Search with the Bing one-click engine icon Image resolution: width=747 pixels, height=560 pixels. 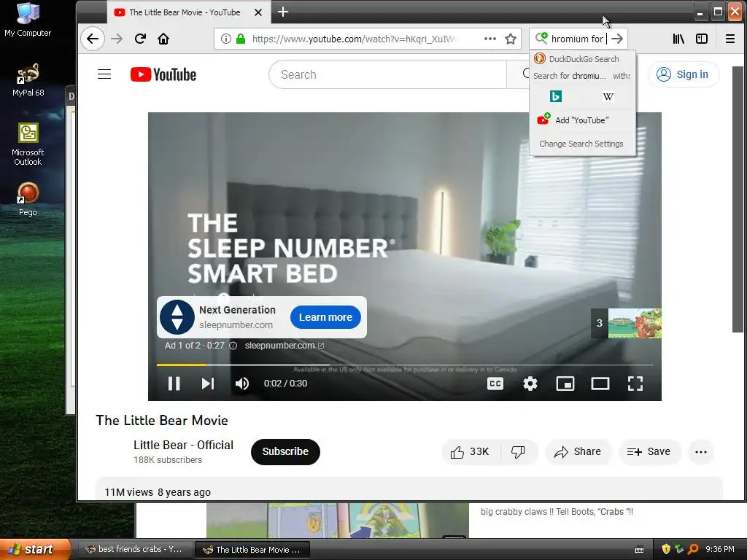[555, 96]
